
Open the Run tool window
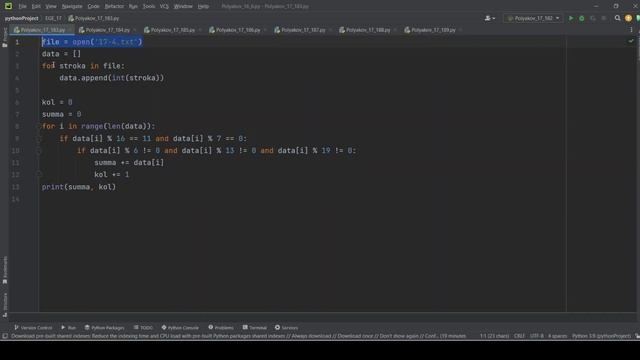69,327
